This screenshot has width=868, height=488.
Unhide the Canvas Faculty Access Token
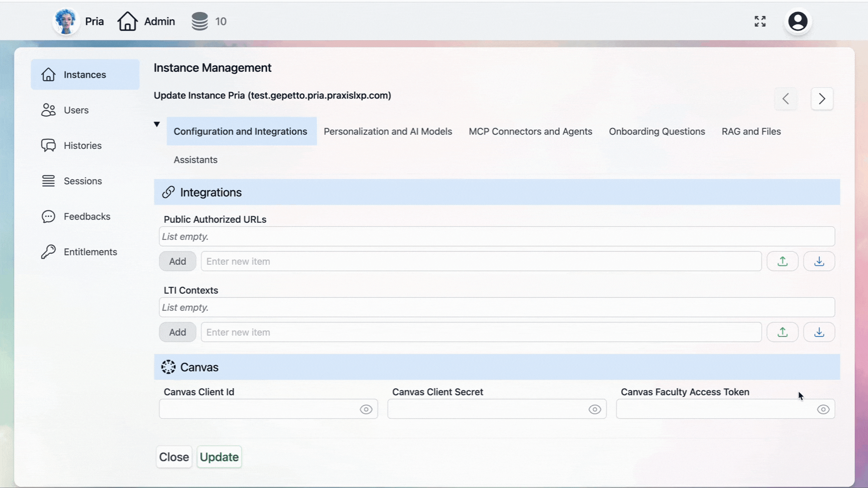(x=824, y=409)
